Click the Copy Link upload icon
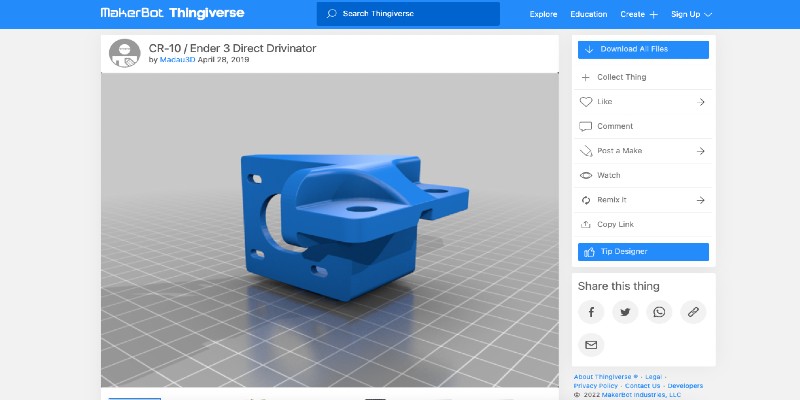Image resolution: width=800 pixels, height=400 pixels. coord(586,224)
